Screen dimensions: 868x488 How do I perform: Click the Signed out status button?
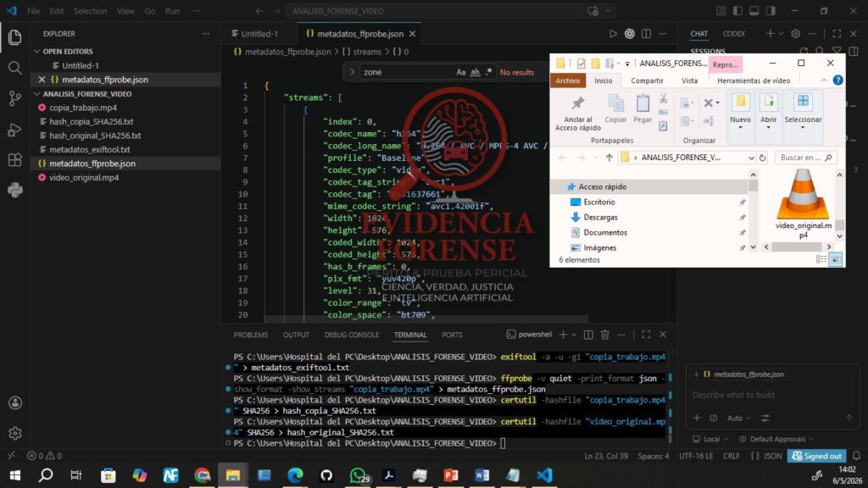817,456
